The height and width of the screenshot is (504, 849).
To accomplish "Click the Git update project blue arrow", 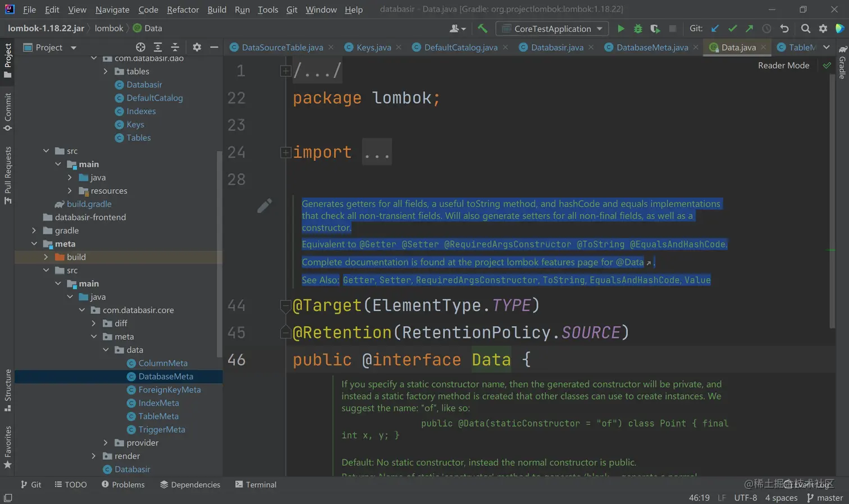I will pyautogui.click(x=715, y=29).
